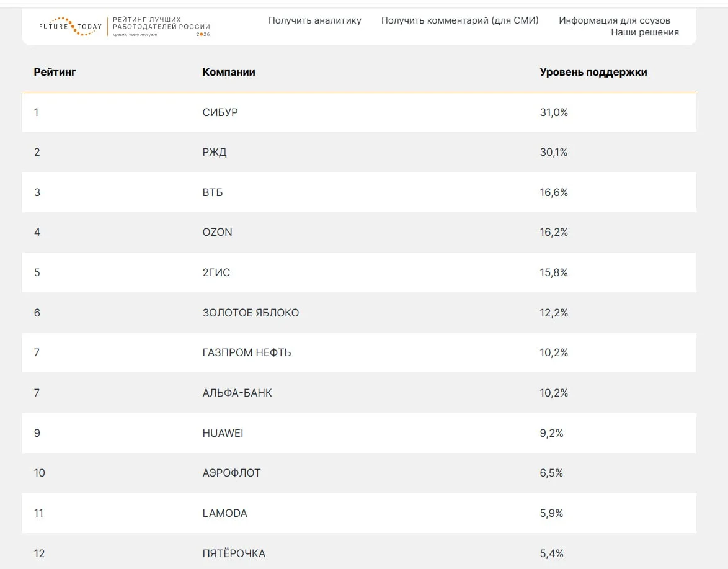Image resolution: width=728 pixels, height=569 pixels.
Task: Go to Наши решения page
Action: tap(645, 32)
